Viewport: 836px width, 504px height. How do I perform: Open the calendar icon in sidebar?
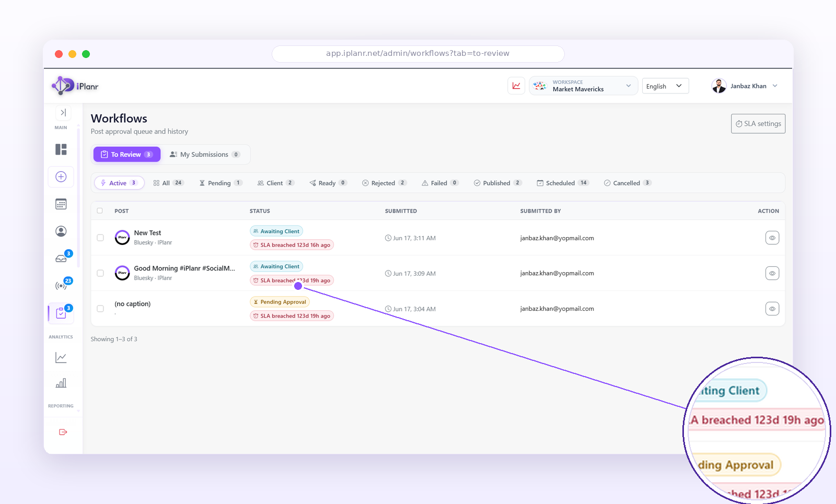click(x=61, y=204)
